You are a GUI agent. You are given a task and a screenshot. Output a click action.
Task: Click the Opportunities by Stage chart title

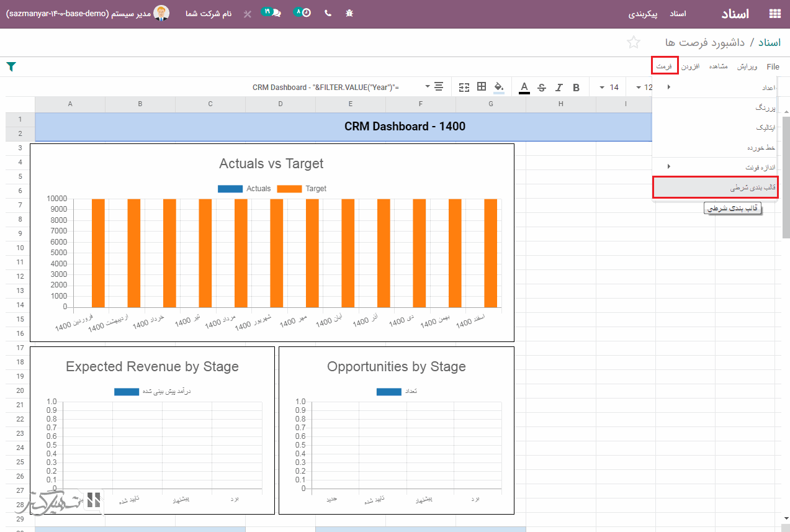(397, 367)
